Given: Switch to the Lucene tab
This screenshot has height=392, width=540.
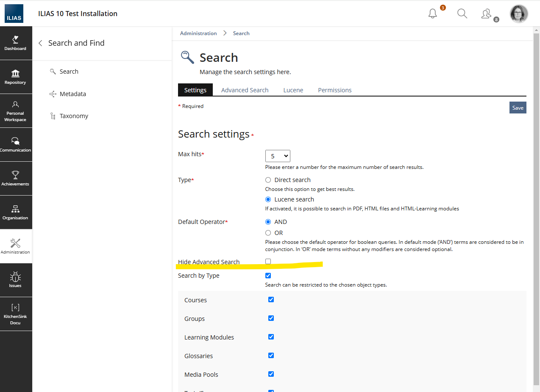Looking at the screenshot, I should tap(293, 90).
